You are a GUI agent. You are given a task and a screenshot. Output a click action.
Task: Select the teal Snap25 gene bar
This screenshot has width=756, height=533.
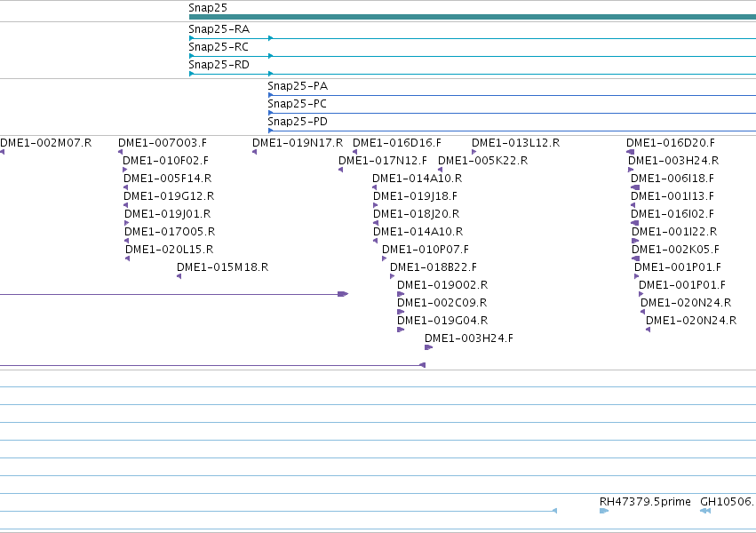(473, 17)
